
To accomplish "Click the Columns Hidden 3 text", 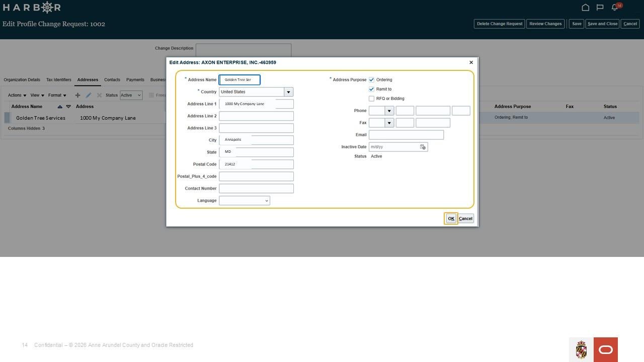I will pyautogui.click(x=26, y=129).
